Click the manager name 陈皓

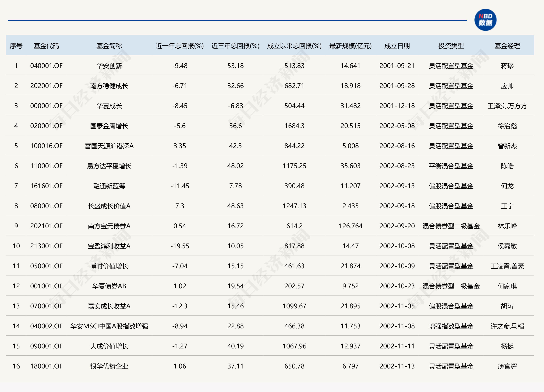[507, 166]
